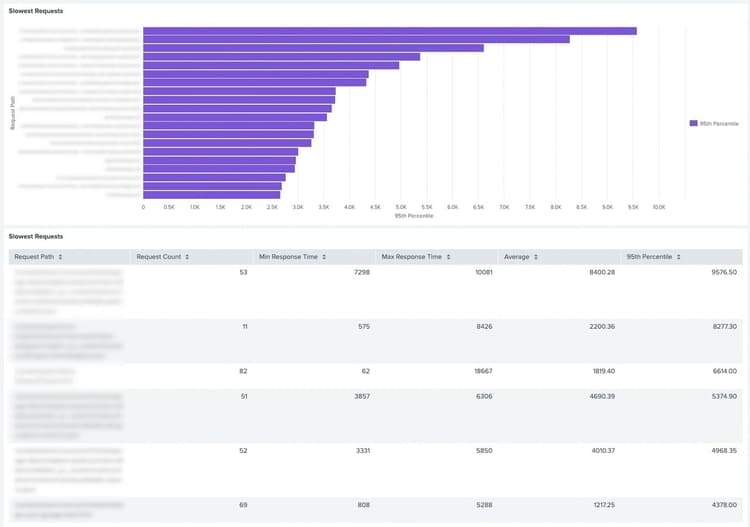Select the third bar ending past 6.5K

[x=313, y=48]
